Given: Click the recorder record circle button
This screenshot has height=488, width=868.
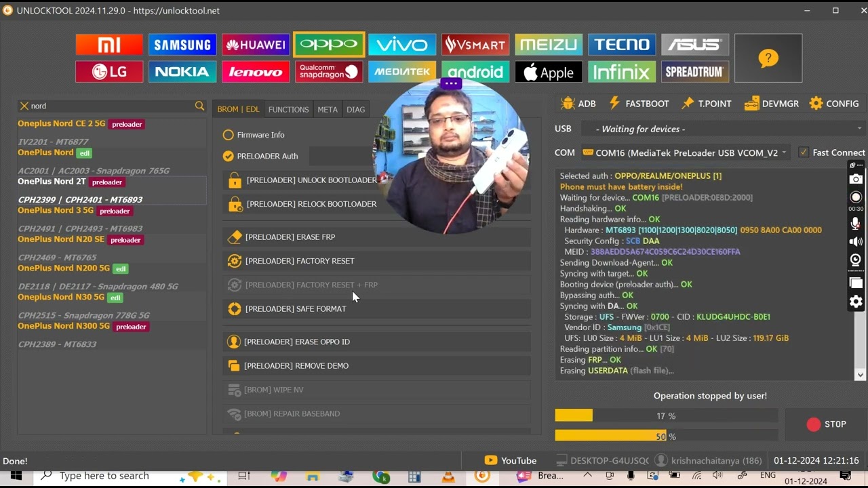Looking at the screenshot, I should [x=856, y=197].
